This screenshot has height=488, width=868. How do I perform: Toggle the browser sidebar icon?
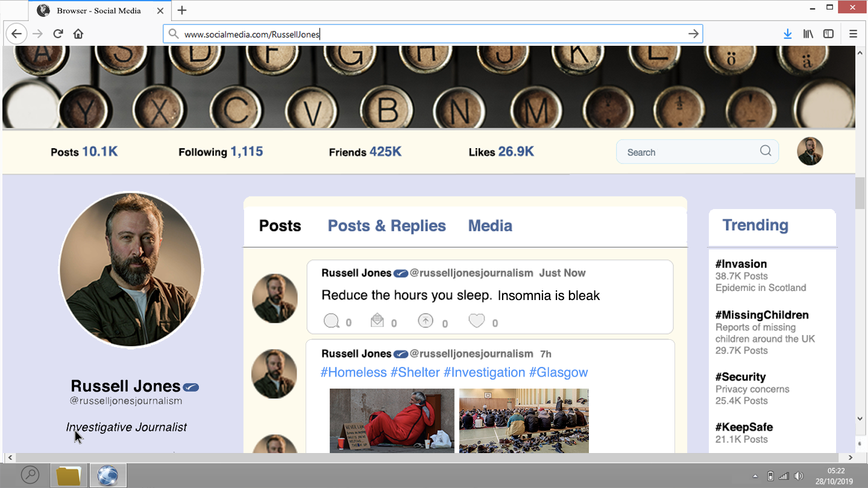tap(829, 34)
